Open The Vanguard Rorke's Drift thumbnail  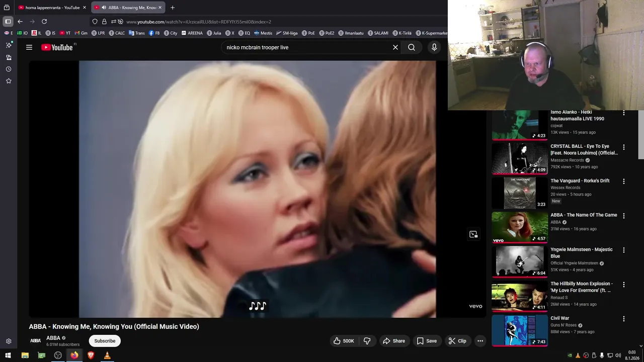tap(520, 193)
